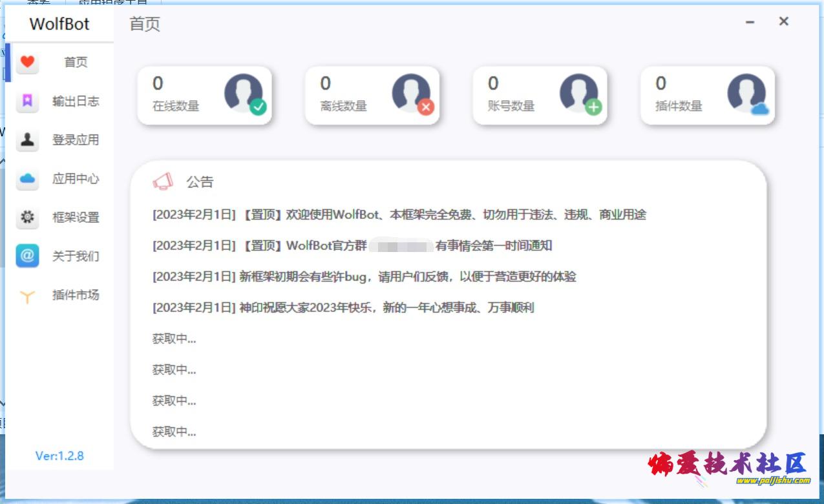Close the WolfBot window
Screen dimensions: 824x504
point(784,21)
